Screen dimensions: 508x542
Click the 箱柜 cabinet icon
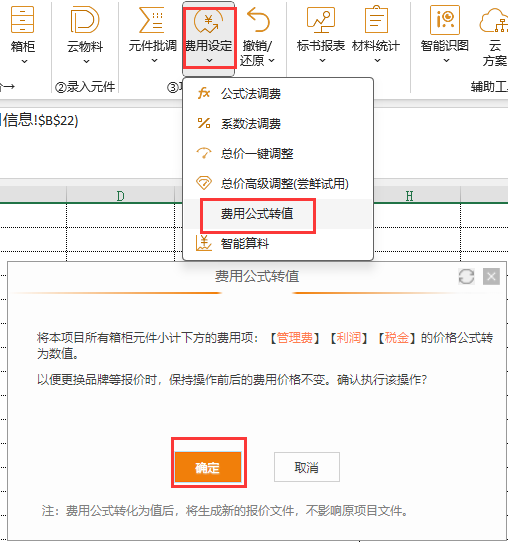[22, 20]
